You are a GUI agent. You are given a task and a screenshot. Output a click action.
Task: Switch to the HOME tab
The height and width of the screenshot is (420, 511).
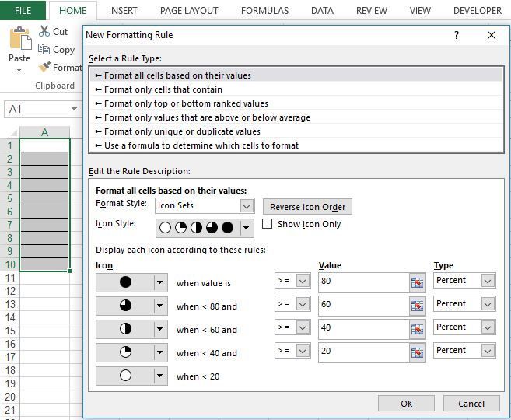pyautogui.click(x=72, y=11)
